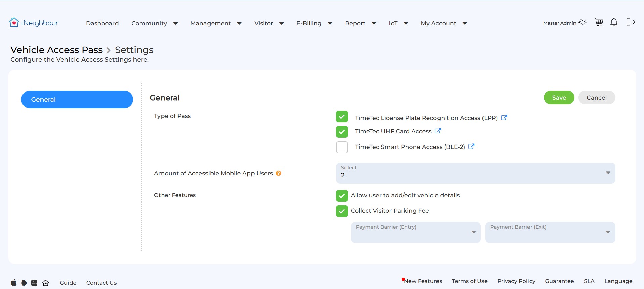Click the house icon in footer
644x289 pixels.
[46, 283]
